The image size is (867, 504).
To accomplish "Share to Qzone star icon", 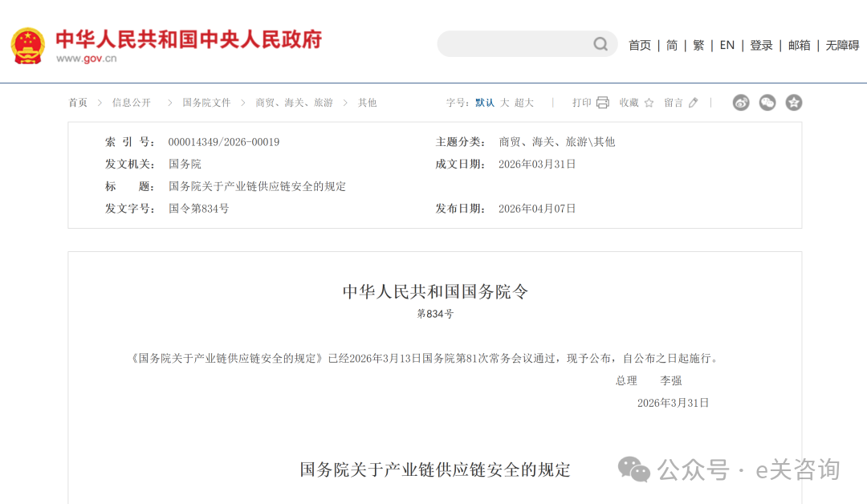I will coord(794,103).
